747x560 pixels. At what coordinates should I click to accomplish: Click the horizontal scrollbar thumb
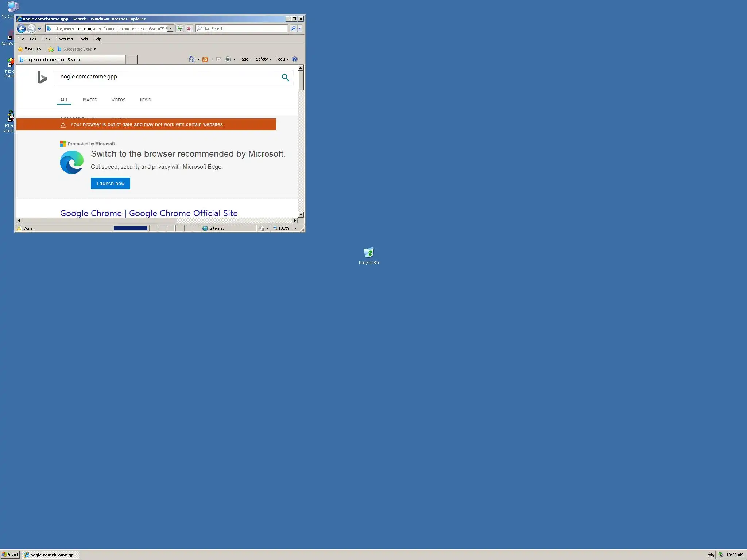coord(99,221)
